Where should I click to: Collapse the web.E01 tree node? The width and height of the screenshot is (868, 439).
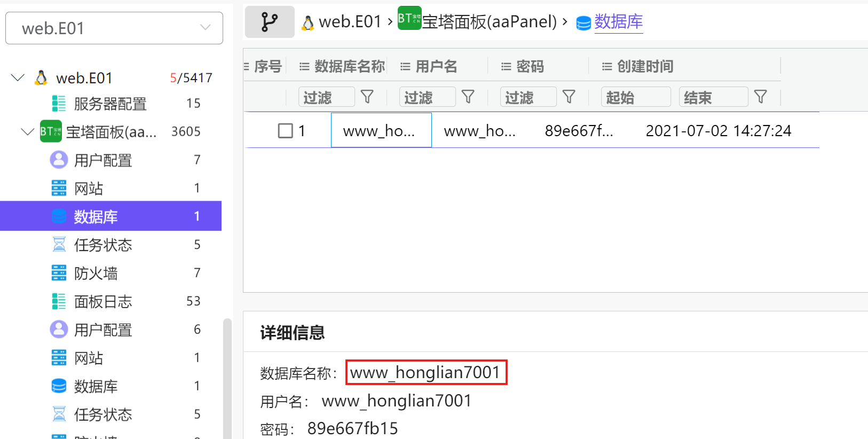(x=18, y=78)
